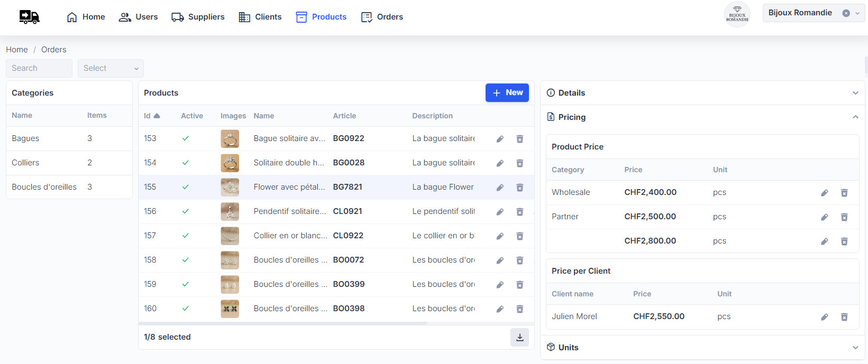Image resolution: width=868 pixels, height=364 pixels.
Task: Delete product 156 using trash icon
Action: (520, 212)
